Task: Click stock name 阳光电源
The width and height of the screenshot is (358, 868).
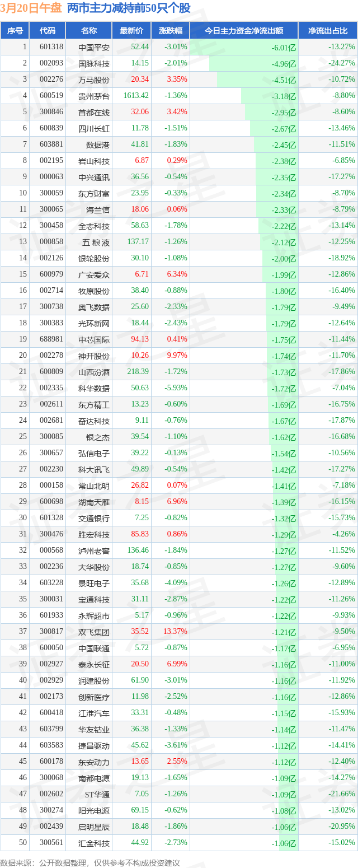Action: pyautogui.click(x=95, y=810)
